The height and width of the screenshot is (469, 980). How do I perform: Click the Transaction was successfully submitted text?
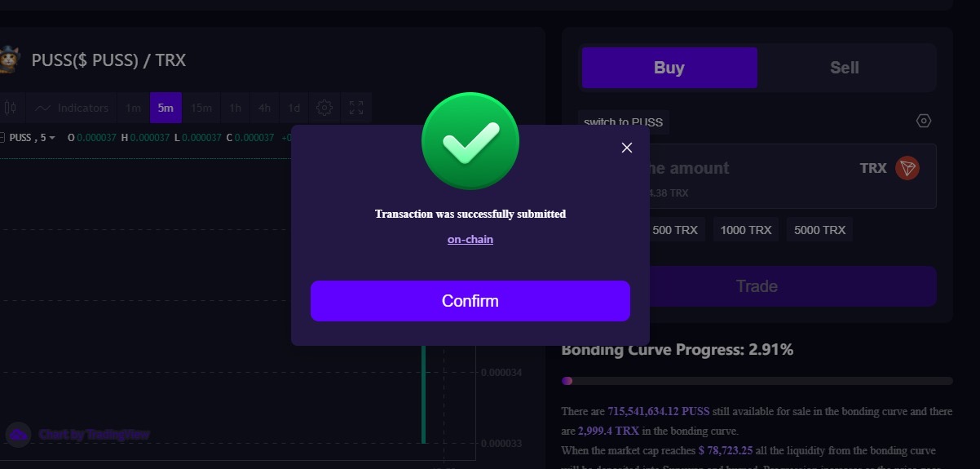(470, 214)
